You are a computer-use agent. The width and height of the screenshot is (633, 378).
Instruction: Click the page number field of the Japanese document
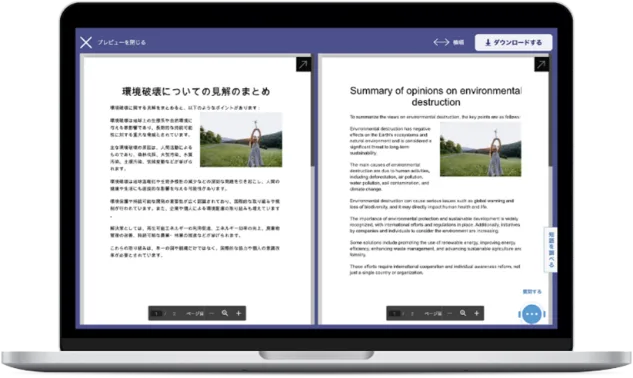click(157, 313)
